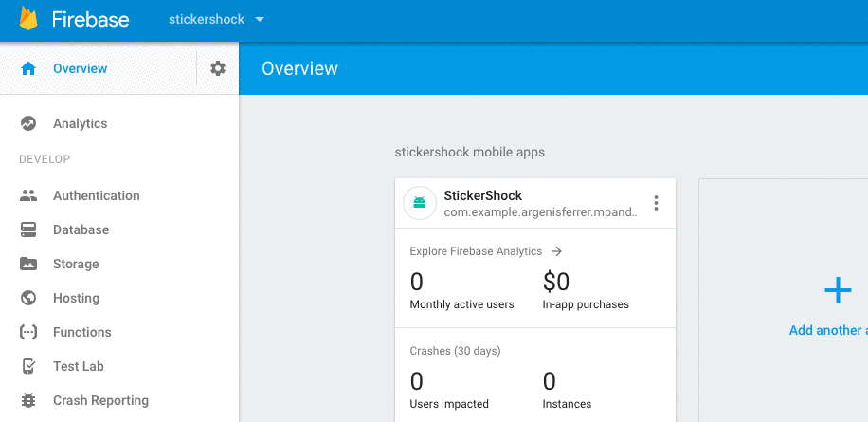Click the Firebase flame logo
Image resolution: width=868 pixels, height=422 pixels.
(x=28, y=19)
